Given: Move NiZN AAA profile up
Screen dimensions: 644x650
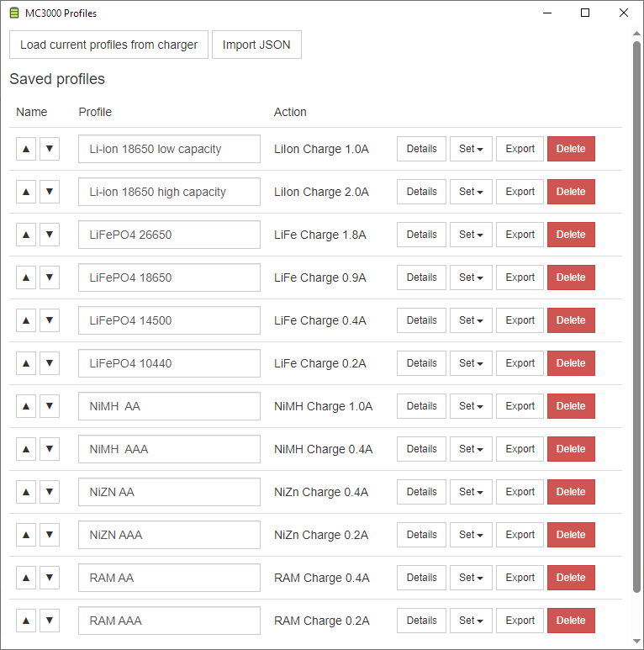Looking at the screenshot, I should point(26,535).
